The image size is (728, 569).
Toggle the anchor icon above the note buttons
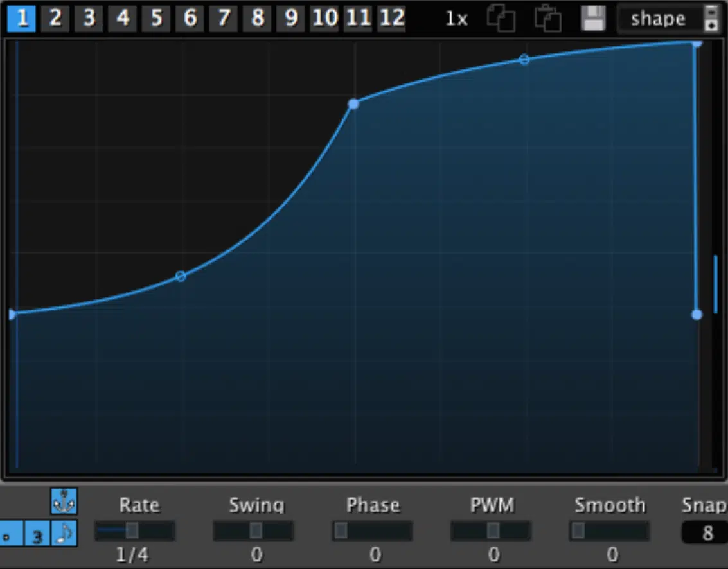coord(64,501)
